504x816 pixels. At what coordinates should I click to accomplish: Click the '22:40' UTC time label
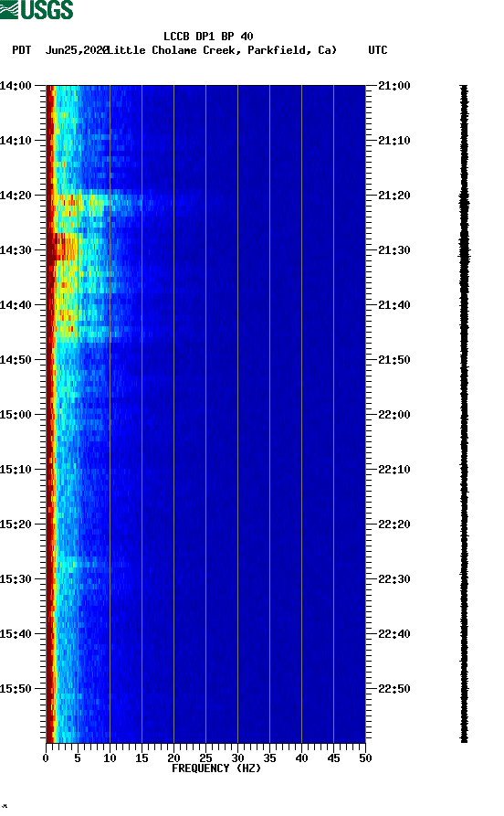coord(394,633)
